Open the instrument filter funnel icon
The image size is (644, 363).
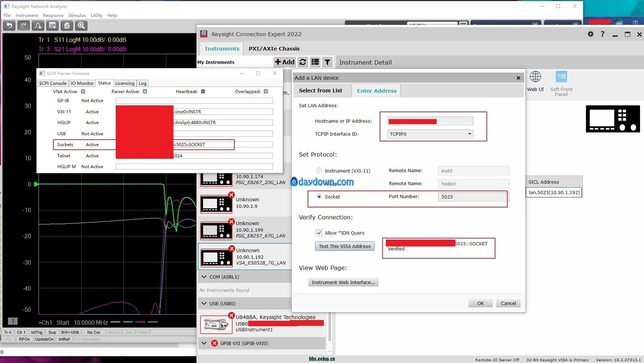pos(327,62)
